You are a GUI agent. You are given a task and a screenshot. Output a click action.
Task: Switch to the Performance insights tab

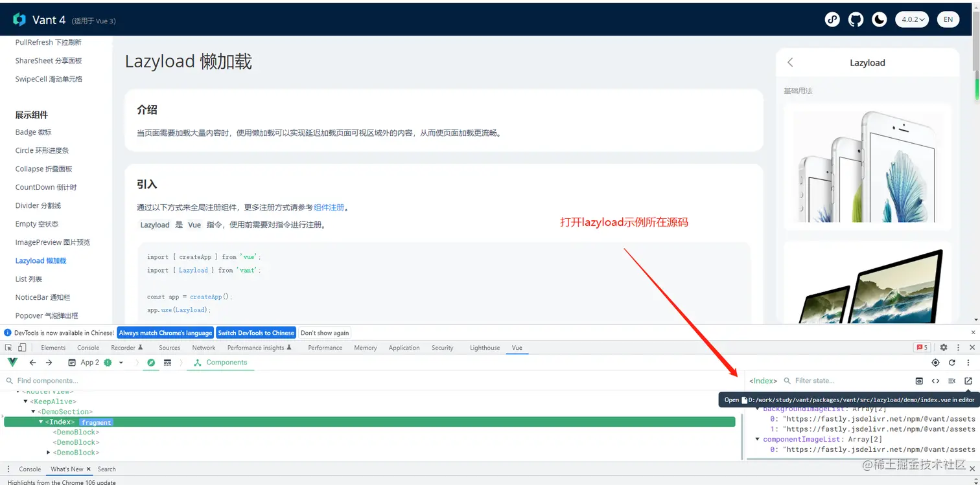pyautogui.click(x=259, y=348)
